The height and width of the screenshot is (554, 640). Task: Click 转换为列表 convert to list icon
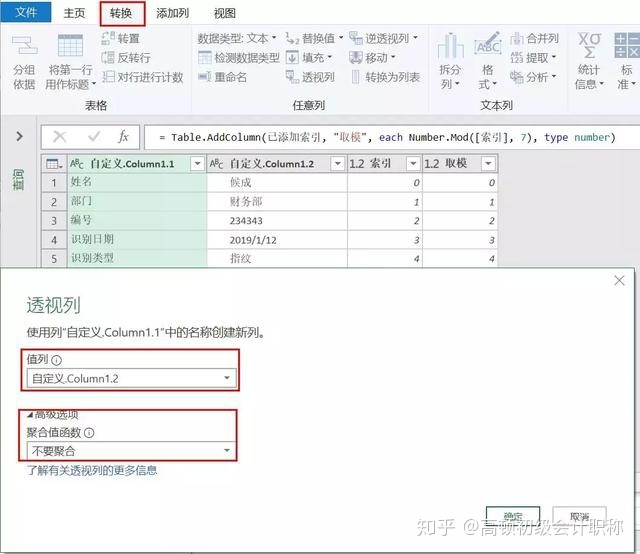pos(356,77)
